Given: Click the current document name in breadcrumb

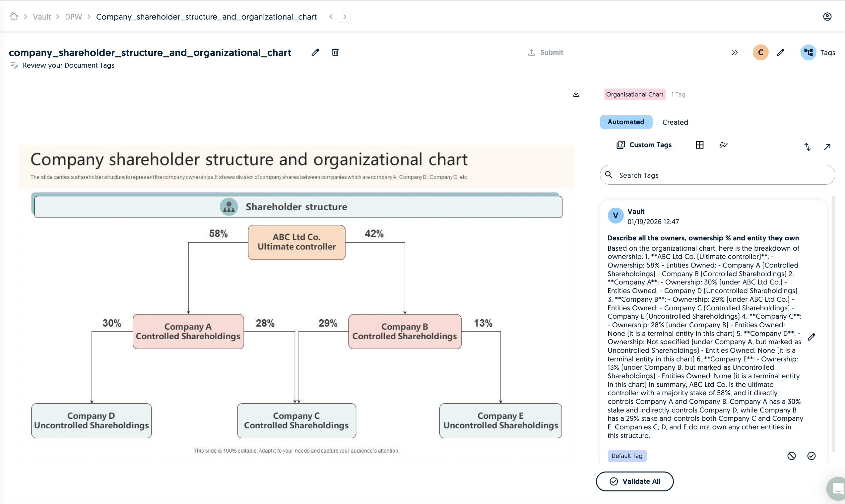Looking at the screenshot, I should click(x=206, y=17).
